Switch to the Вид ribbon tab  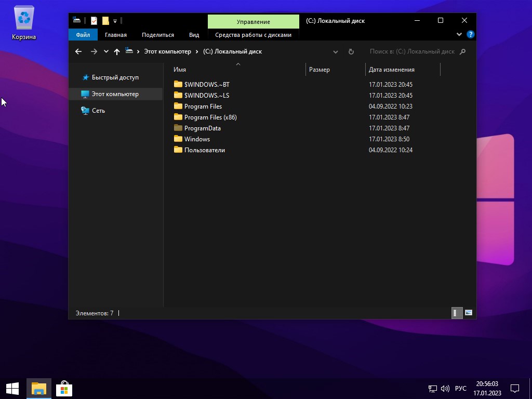click(194, 34)
